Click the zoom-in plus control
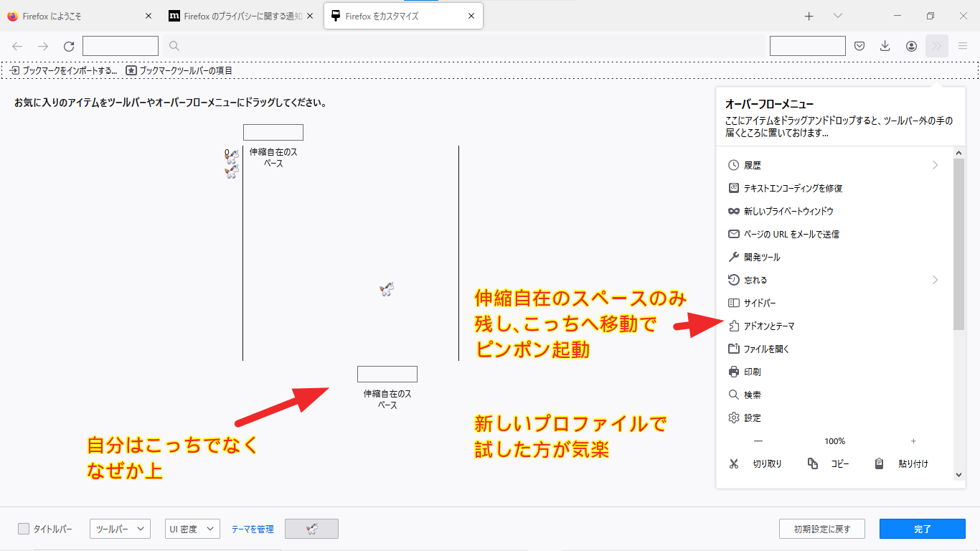 click(x=913, y=441)
